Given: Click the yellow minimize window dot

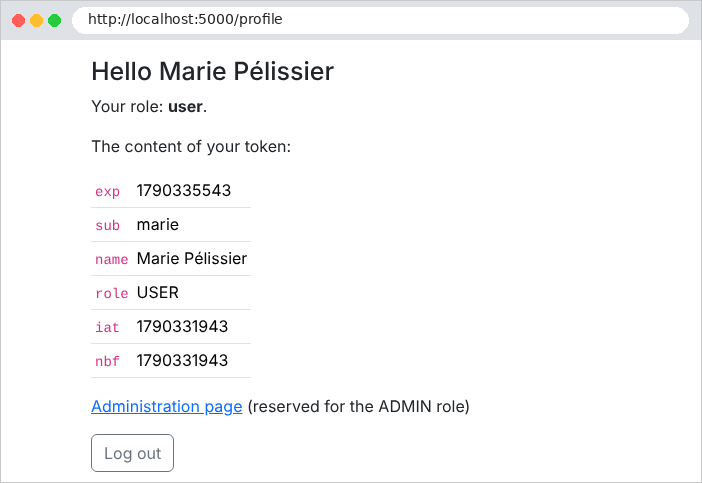Looking at the screenshot, I should pos(36,21).
